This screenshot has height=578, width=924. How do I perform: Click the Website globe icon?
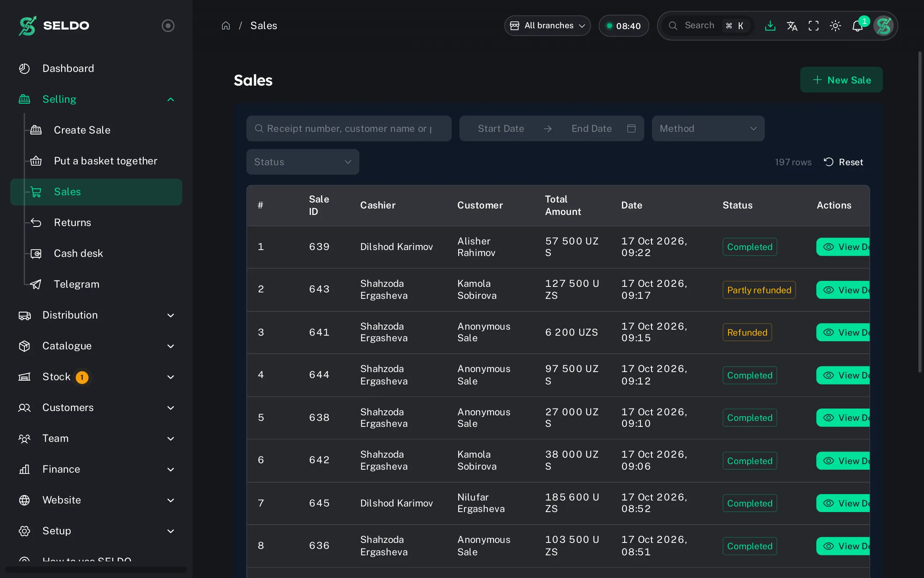24,500
